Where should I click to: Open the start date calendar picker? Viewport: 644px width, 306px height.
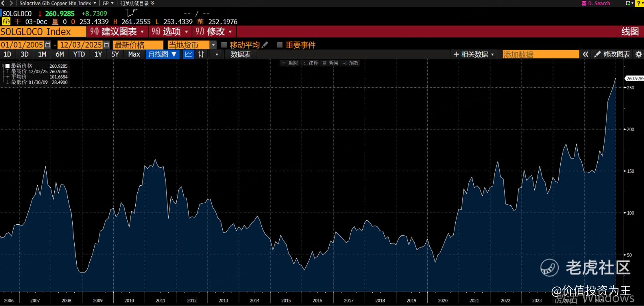48,45
